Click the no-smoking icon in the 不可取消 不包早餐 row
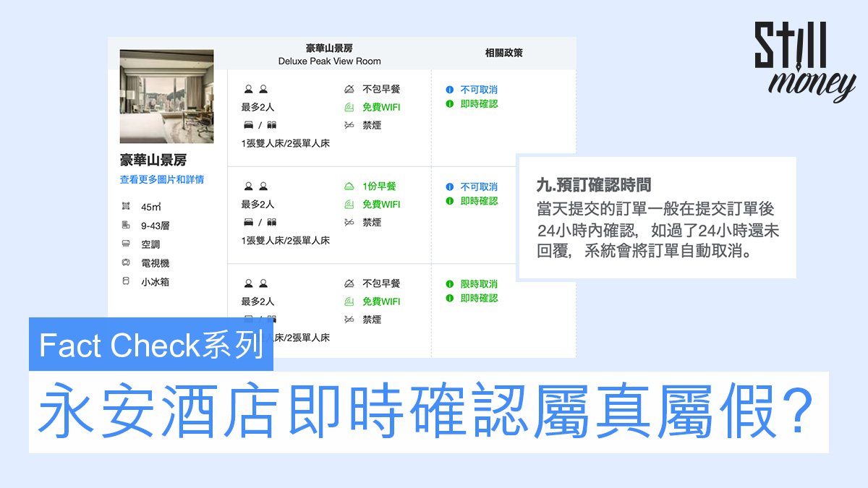The image size is (868, 488). coord(349,125)
